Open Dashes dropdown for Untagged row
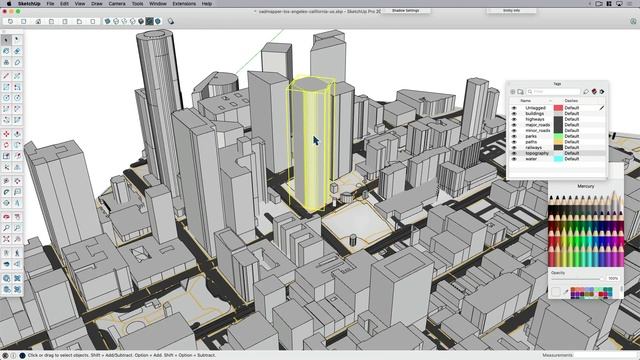This screenshot has width=640, height=360. pyautogui.click(x=572, y=108)
